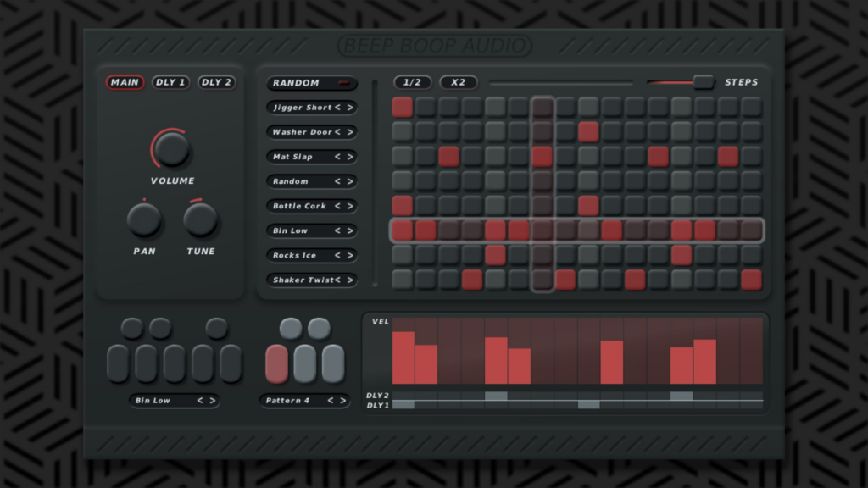Toggle step 10 on Bin Low row
The height and width of the screenshot is (488, 868).
[x=612, y=230]
